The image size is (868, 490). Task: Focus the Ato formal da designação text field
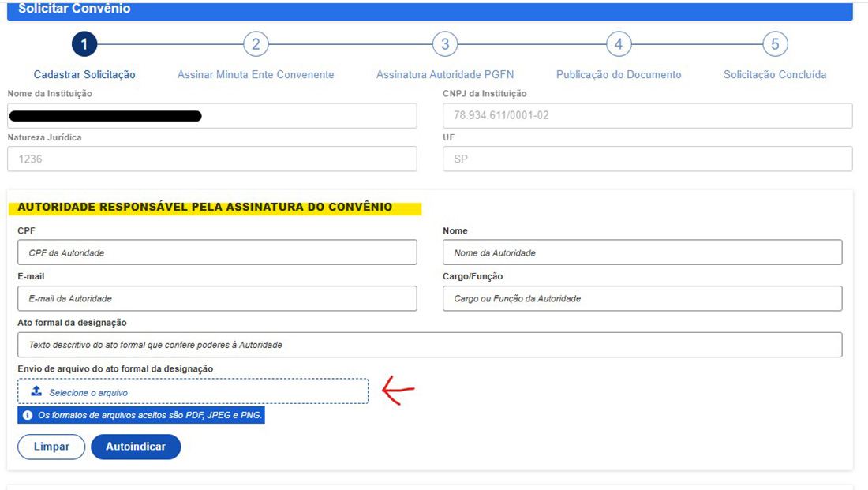point(429,344)
